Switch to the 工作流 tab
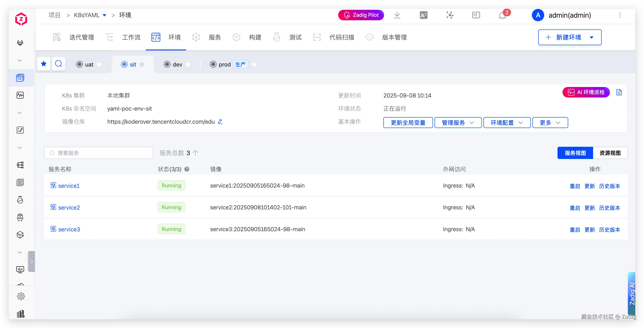 [131, 38]
